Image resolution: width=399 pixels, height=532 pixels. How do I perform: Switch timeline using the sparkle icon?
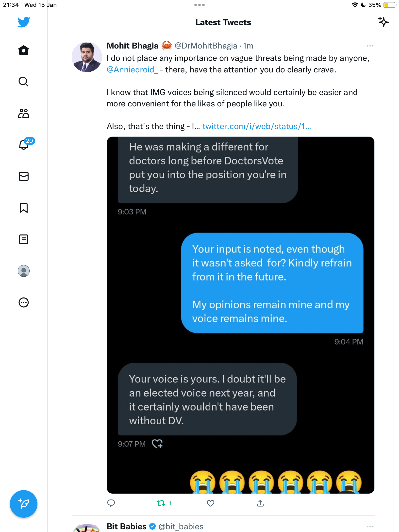coord(383,22)
